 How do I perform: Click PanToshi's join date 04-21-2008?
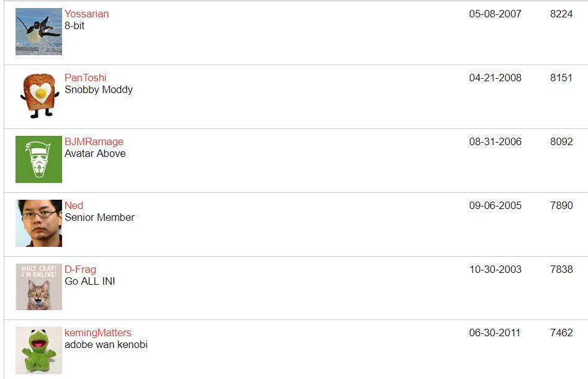tap(495, 78)
